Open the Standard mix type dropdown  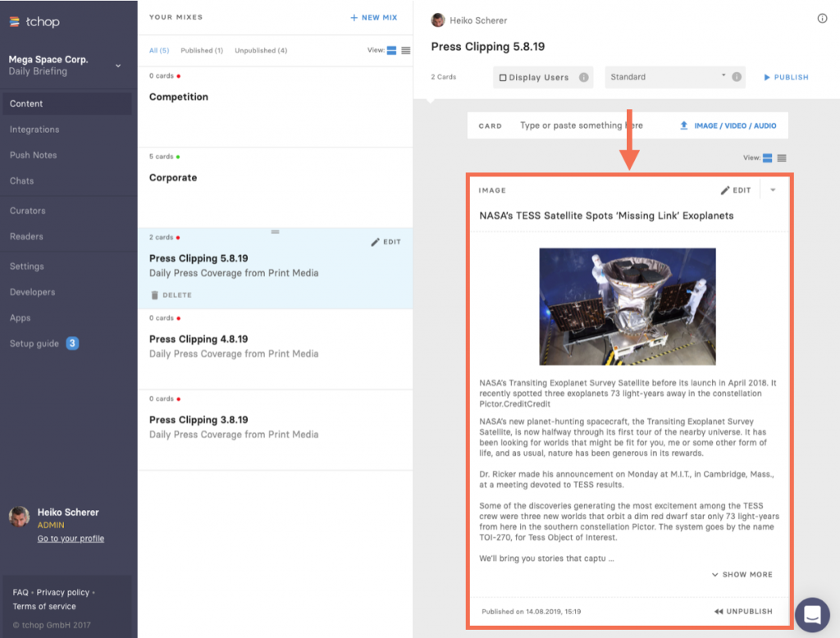pos(668,77)
